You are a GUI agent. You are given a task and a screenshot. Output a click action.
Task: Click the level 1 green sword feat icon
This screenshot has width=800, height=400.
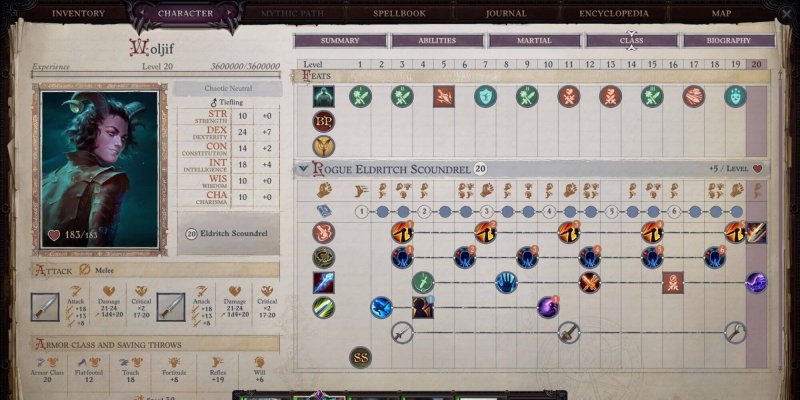[x=360, y=96]
